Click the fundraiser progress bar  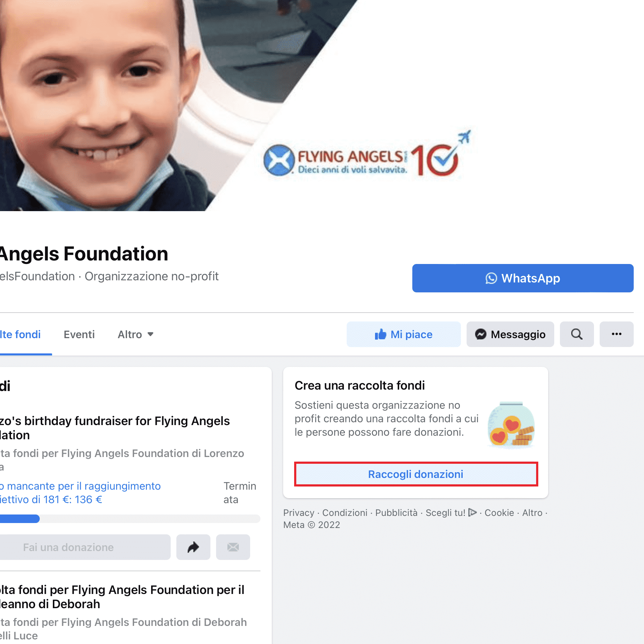[x=130, y=519]
